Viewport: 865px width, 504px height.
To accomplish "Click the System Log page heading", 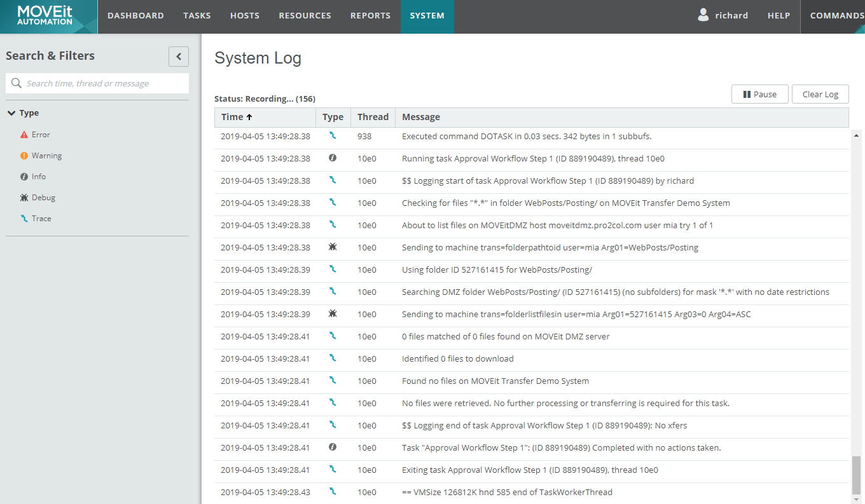I will coord(258,58).
